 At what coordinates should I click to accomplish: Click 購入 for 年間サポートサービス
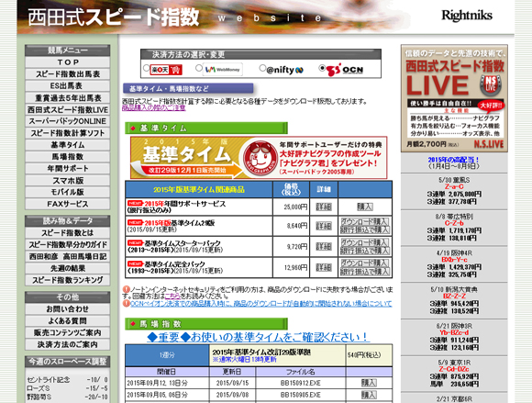(x=365, y=207)
